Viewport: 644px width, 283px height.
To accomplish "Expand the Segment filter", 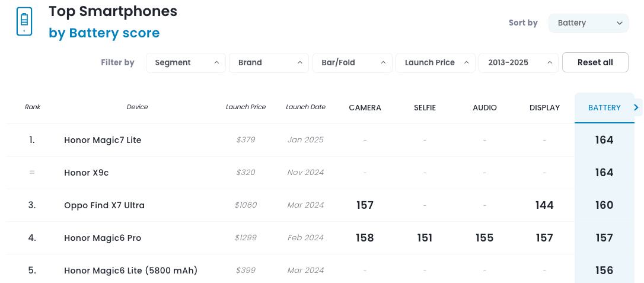I will pyautogui.click(x=186, y=62).
